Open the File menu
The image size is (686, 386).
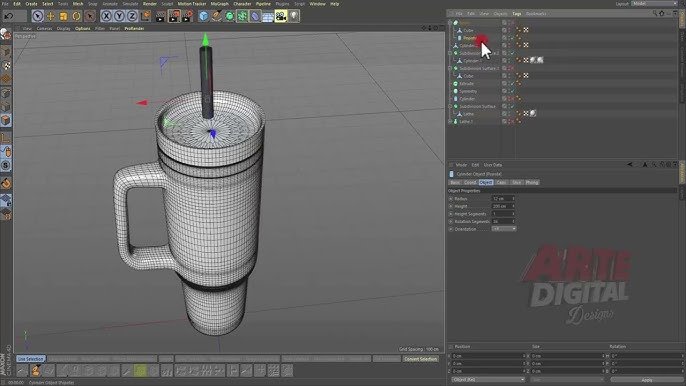tap(6, 4)
